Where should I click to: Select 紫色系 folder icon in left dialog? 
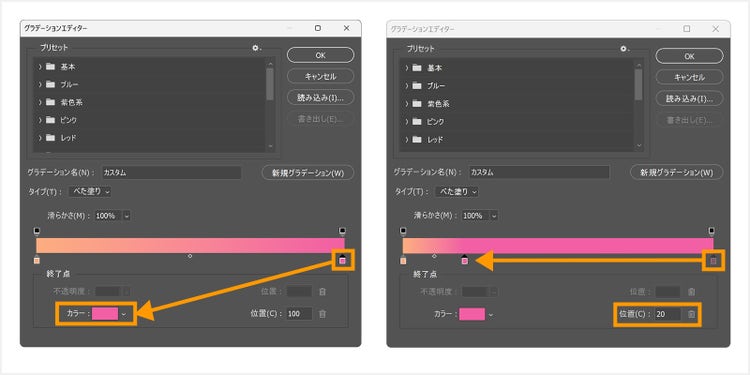point(51,102)
